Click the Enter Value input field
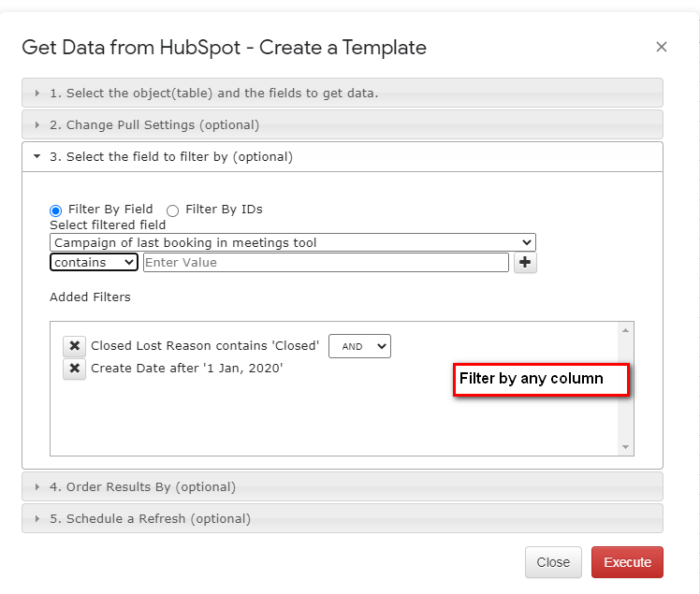The width and height of the screenshot is (700, 594). [x=326, y=263]
